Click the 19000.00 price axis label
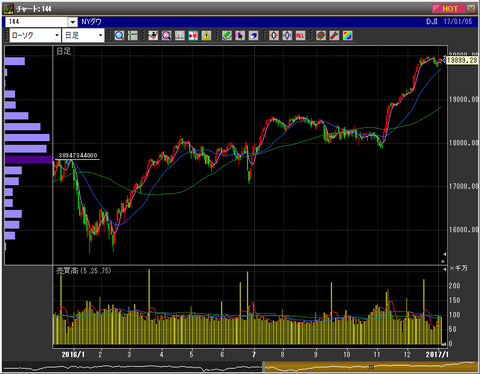 463,99
